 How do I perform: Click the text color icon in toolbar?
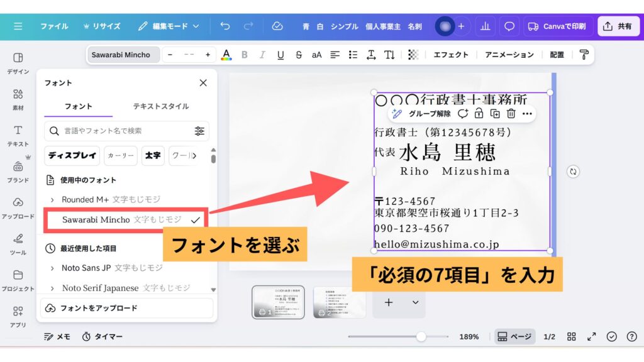226,55
